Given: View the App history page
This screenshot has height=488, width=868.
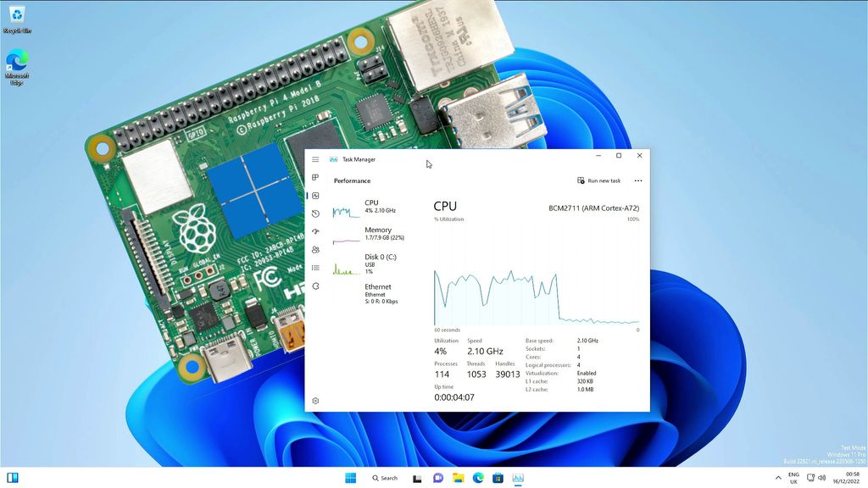Looking at the screenshot, I should tap(315, 213).
